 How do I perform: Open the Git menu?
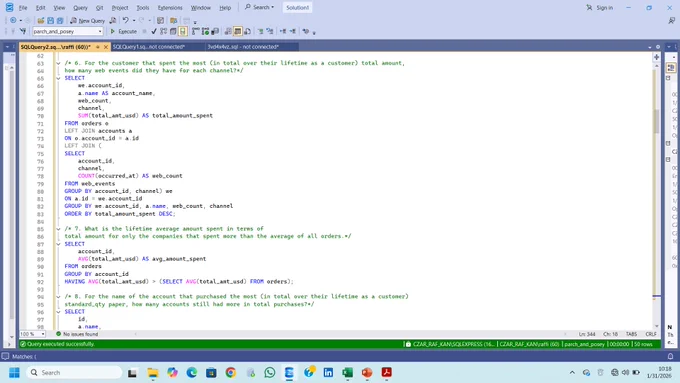tap(99, 8)
